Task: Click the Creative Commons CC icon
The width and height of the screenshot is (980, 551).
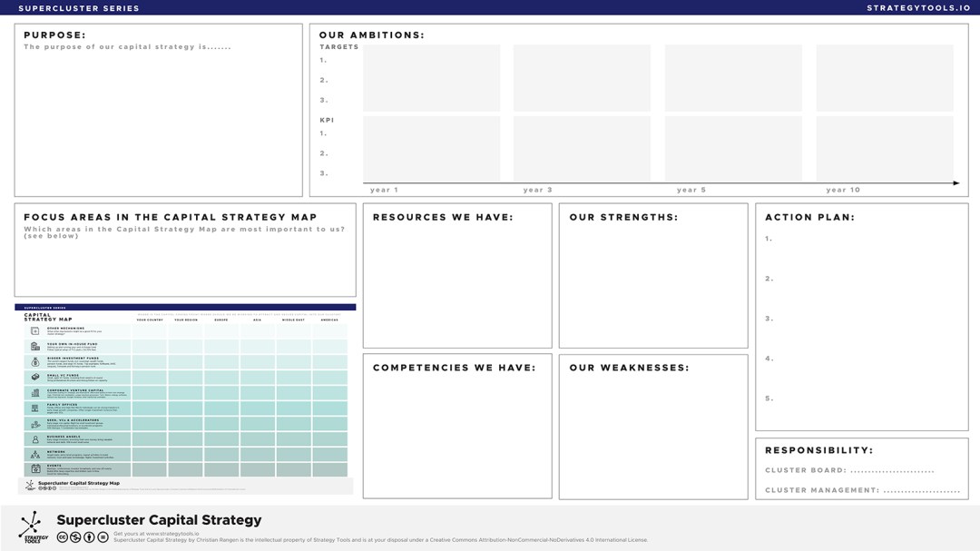Action: click(62, 536)
